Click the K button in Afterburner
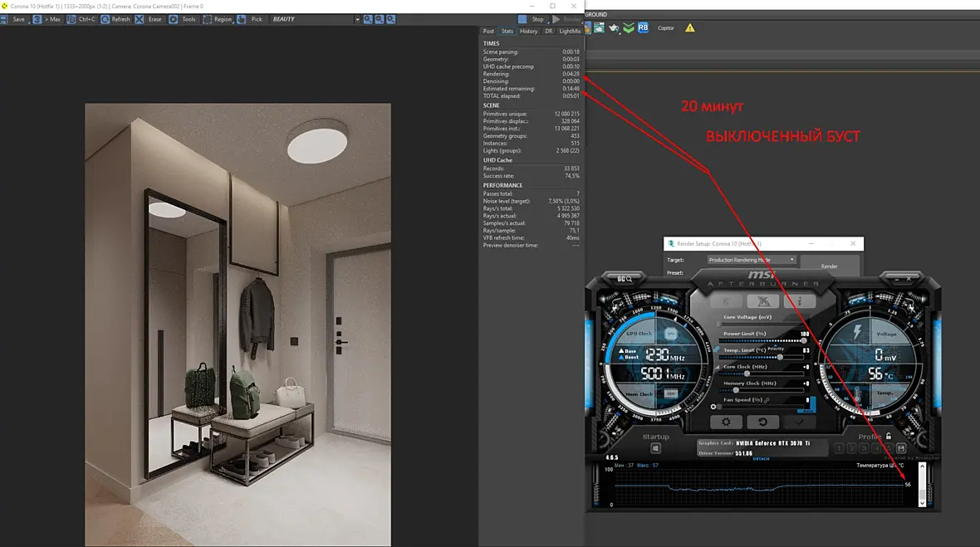Image resolution: width=980 pixels, height=547 pixels. click(726, 301)
